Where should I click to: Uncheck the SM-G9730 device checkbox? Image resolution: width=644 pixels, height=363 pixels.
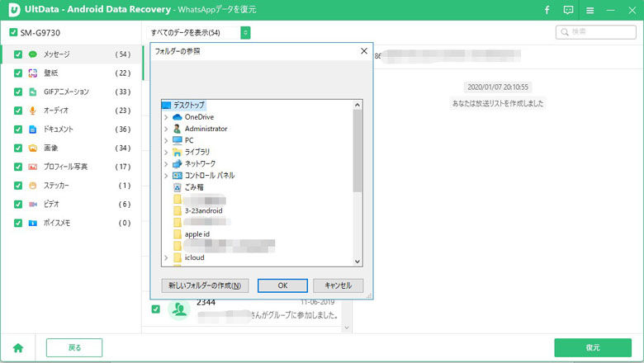coord(13,32)
